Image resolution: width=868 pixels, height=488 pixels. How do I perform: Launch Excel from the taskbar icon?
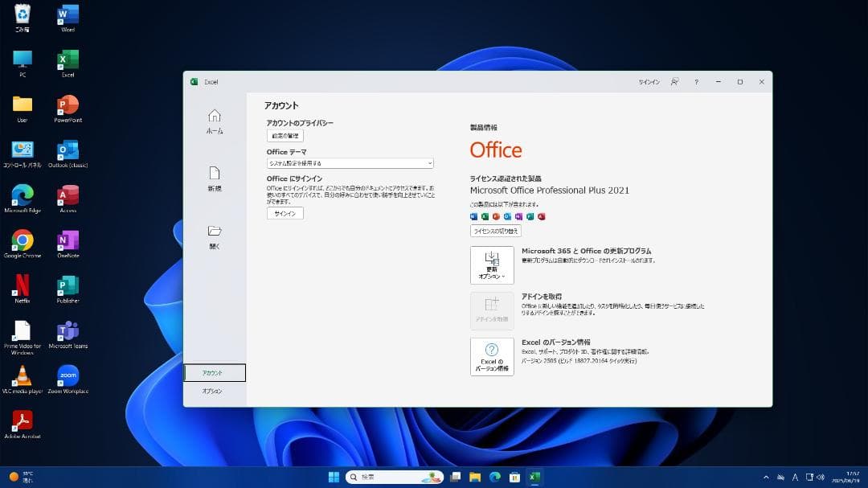point(534,476)
